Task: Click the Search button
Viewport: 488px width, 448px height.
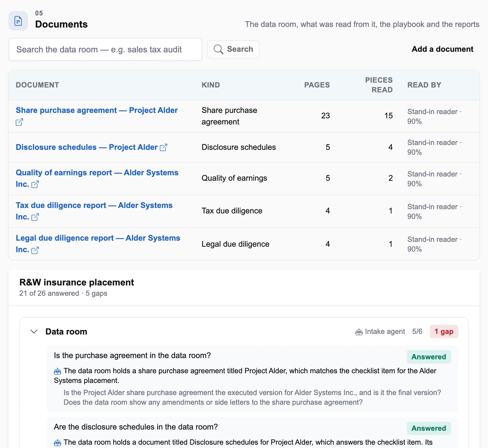Action: 233,49
